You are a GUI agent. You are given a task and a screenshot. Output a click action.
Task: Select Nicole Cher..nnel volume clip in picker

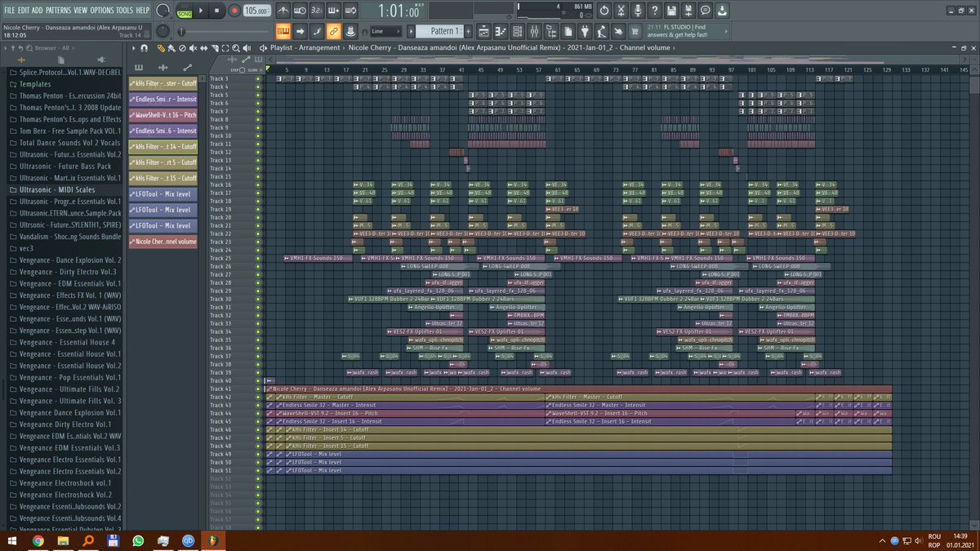tap(163, 242)
